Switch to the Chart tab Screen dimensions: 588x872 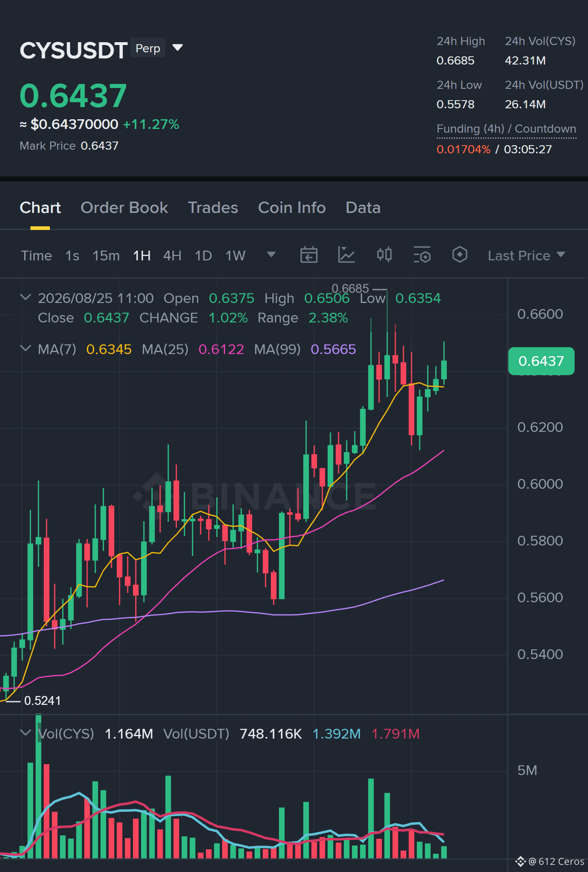coord(40,208)
